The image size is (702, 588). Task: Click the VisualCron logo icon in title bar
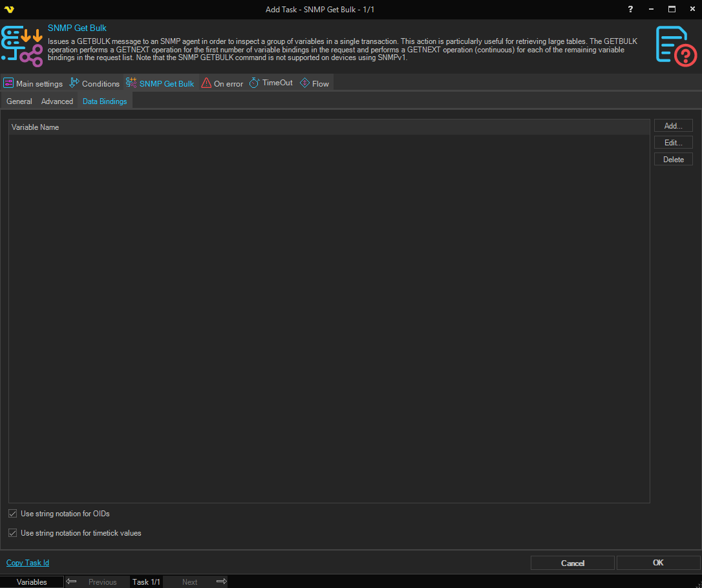(x=9, y=9)
